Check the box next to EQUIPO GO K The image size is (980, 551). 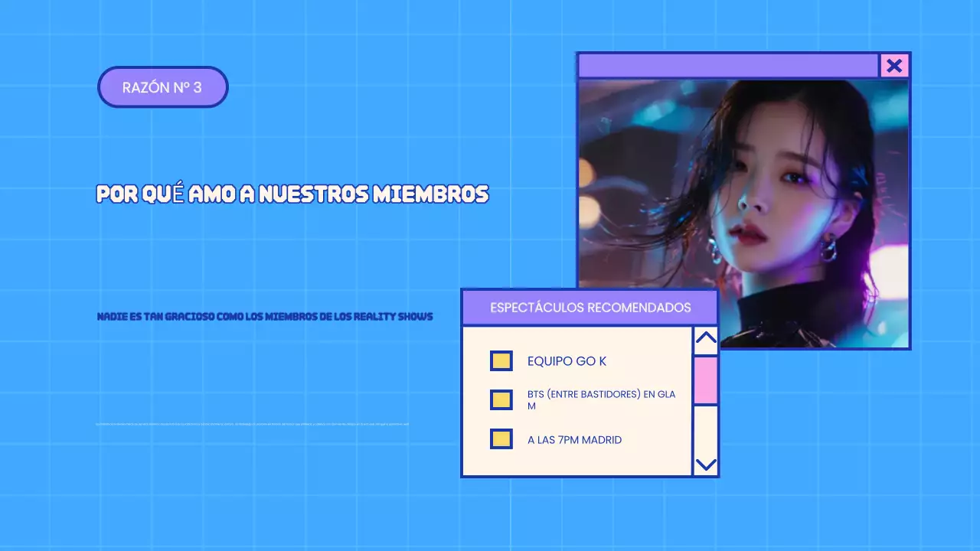point(501,361)
